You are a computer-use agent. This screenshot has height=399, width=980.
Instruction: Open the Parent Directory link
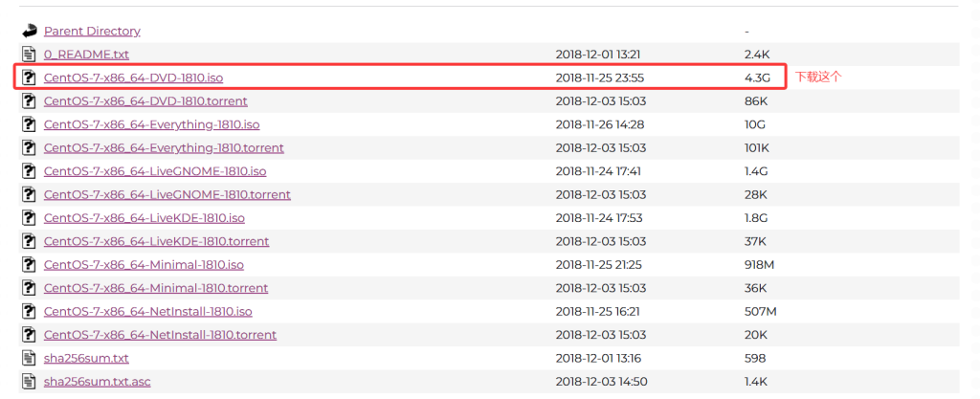(x=92, y=32)
